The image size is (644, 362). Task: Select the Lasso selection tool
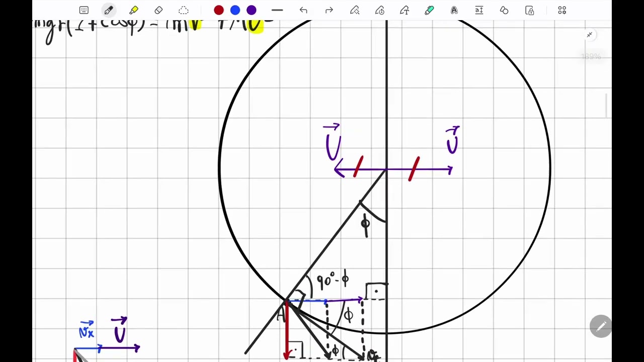(184, 10)
